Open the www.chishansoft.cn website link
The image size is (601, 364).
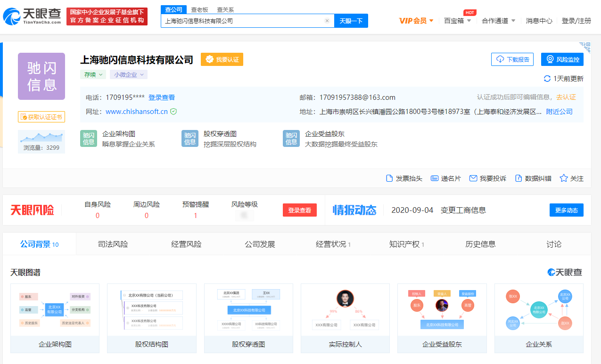tap(137, 112)
